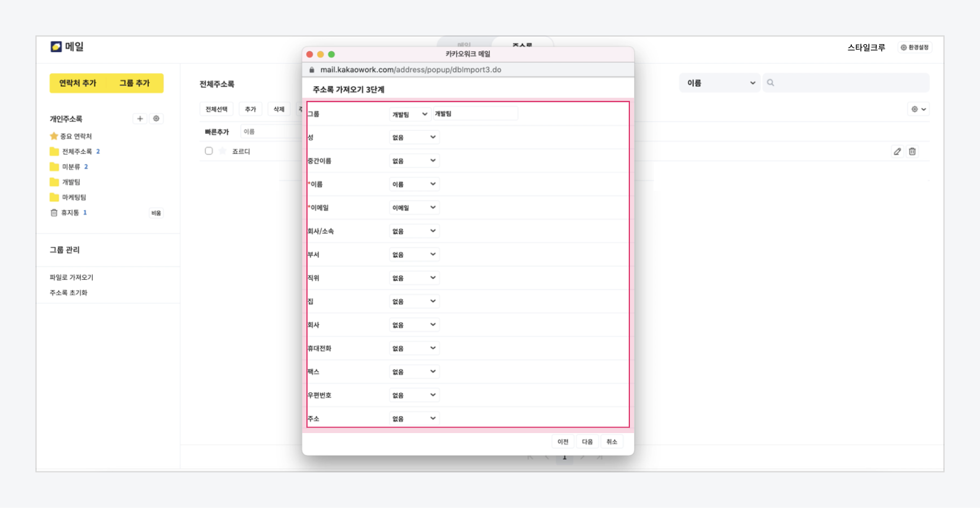Viewport: 980px width, 508px height.
Task: Click the plus icon beside 개인주소록
Action: click(140, 119)
